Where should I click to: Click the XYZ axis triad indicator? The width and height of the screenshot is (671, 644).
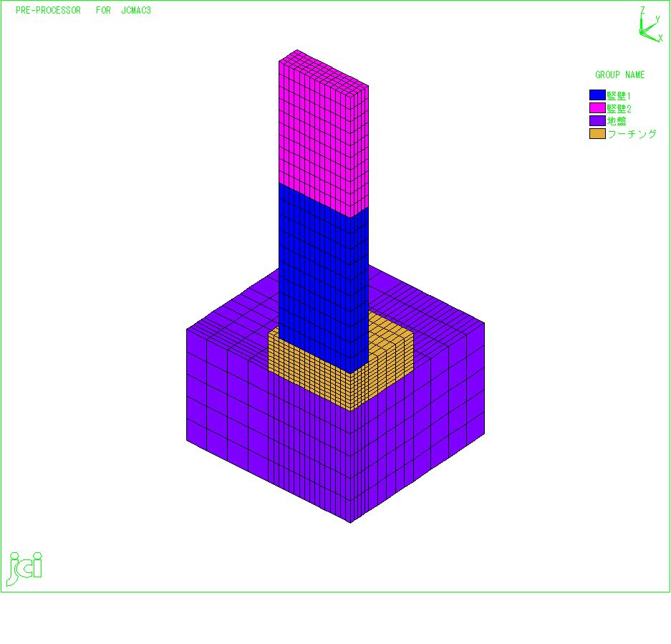[x=651, y=24]
